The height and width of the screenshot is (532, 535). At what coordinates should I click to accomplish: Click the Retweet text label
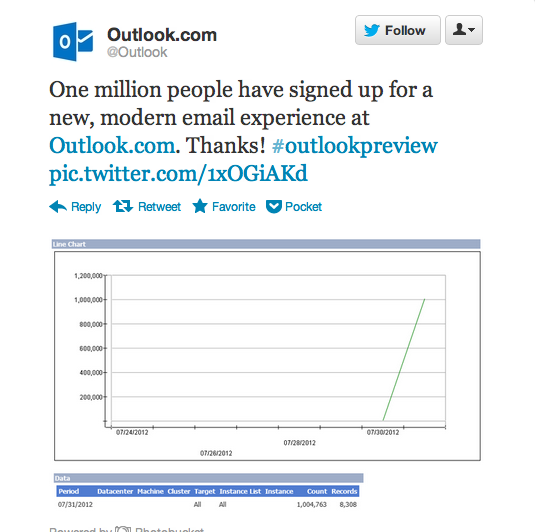click(x=159, y=206)
